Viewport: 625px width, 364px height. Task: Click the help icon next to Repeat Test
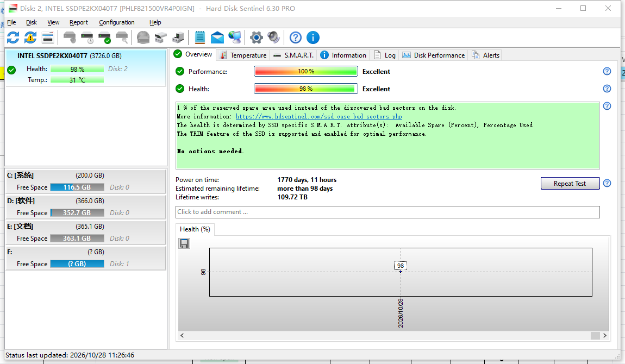(607, 183)
